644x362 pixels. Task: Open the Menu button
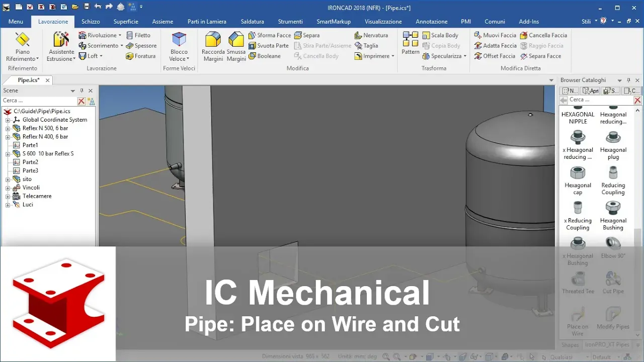[16, 22]
